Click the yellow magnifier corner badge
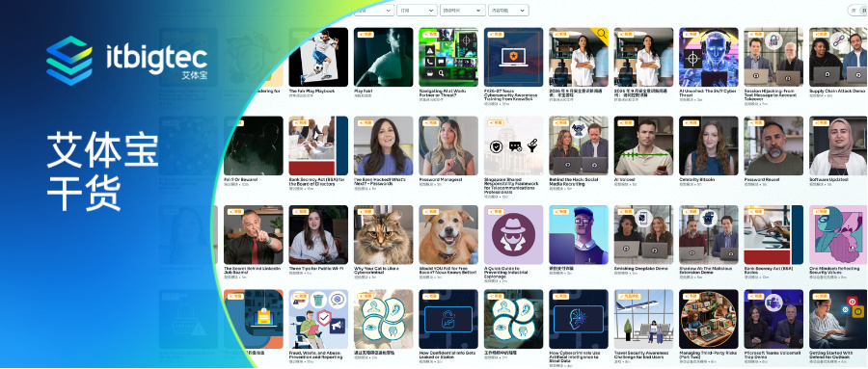Image resolution: width=868 pixels, height=369 pixels. pyautogui.click(x=601, y=35)
